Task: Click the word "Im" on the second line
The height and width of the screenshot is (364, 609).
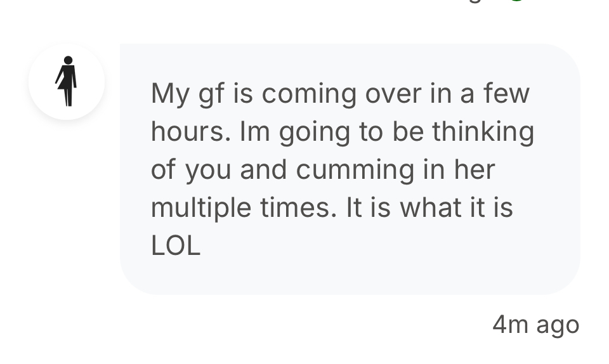Action: (255, 131)
